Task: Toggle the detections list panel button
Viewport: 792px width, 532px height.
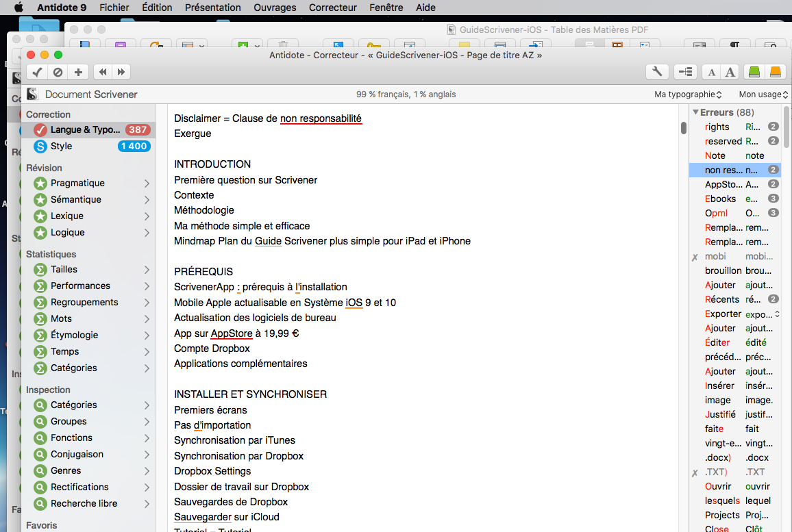Action: coord(685,72)
